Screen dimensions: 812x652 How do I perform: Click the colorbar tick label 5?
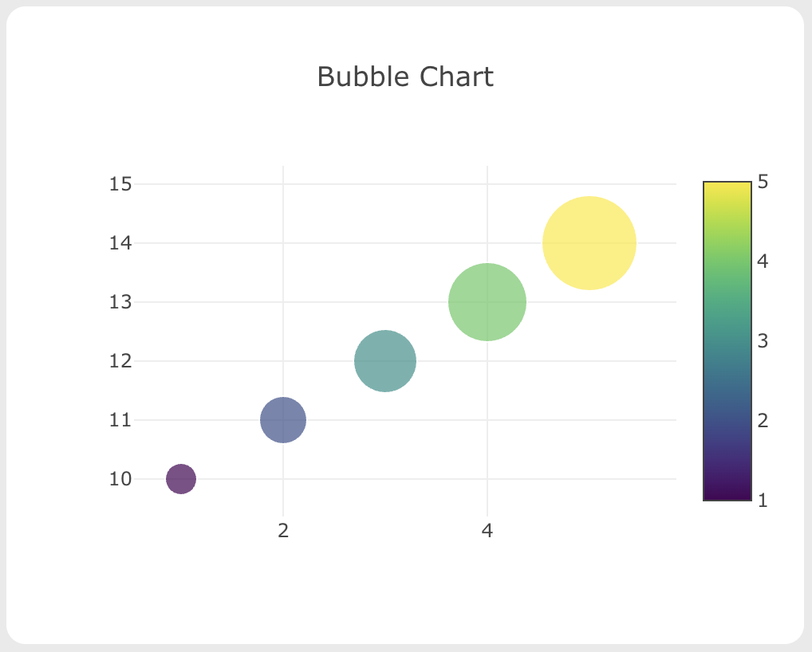pos(763,183)
